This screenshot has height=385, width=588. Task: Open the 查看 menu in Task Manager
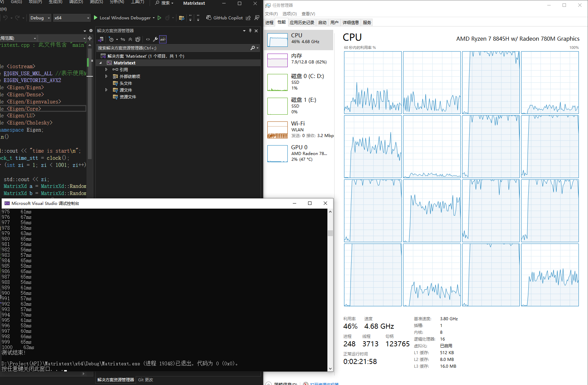pyautogui.click(x=308, y=14)
